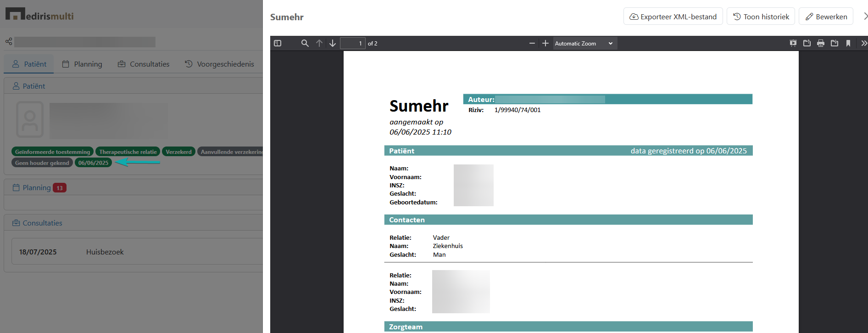868x333 pixels.
Task: Zoom in with the plus icon
Action: (x=545, y=43)
